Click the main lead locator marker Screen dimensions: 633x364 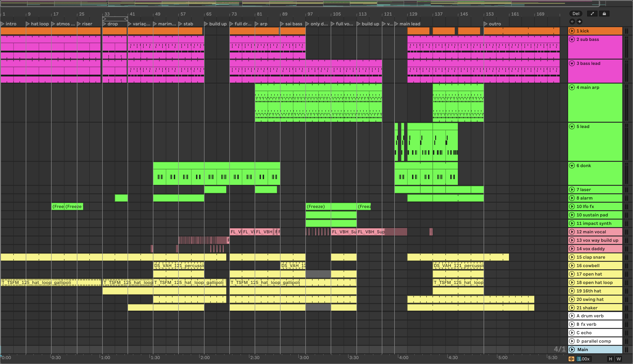(396, 24)
